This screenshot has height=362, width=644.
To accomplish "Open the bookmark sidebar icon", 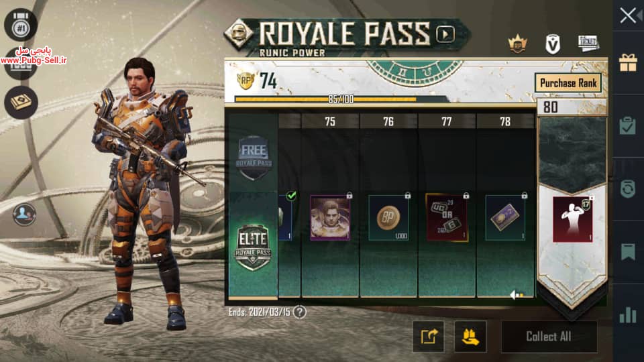I will coord(628,251).
